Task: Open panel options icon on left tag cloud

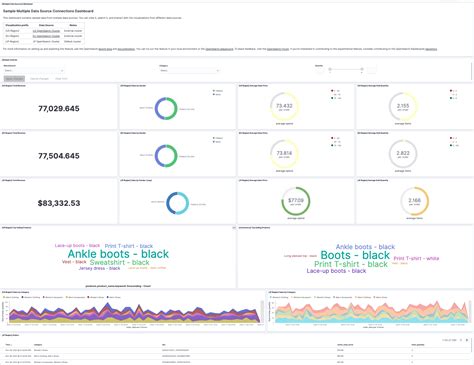Action: [234, 228]
